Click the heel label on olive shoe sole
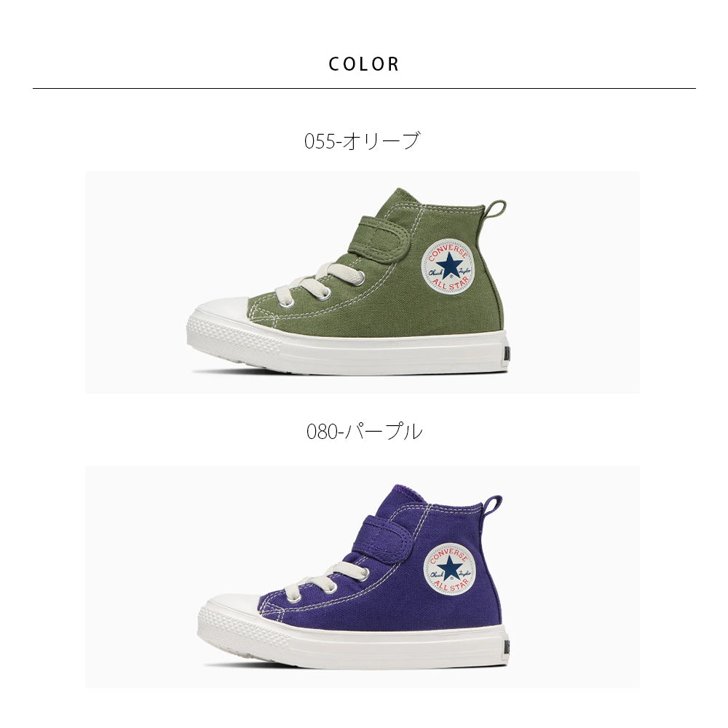Screen dimensions: 728x728 505,356
